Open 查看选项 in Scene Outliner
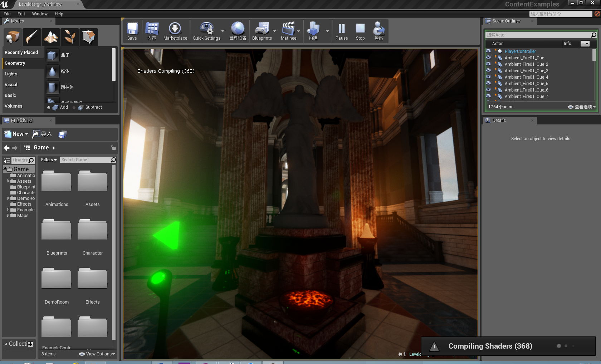The height and width of the screenshot is (364, 601). (x=581, y=107)
